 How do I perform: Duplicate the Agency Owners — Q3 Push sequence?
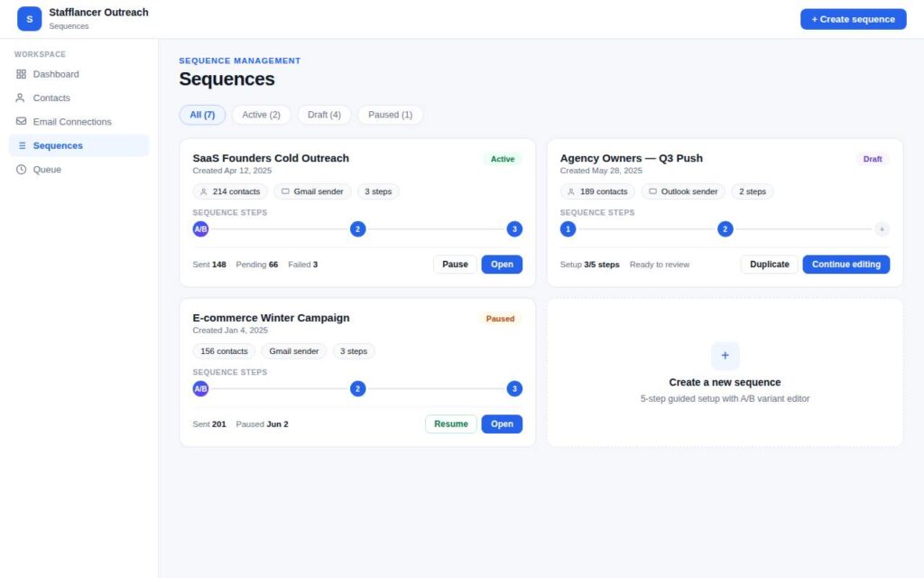(x=769, y=265)
